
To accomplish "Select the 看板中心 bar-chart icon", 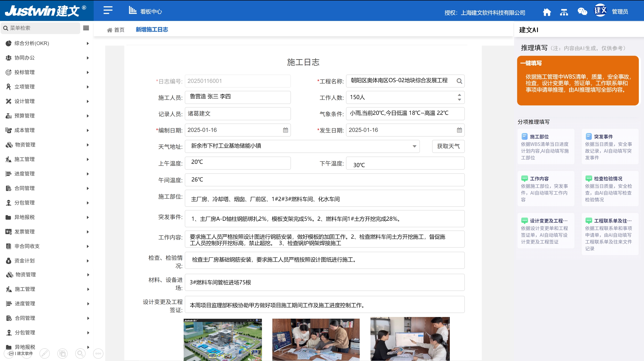I will point(133,11).
